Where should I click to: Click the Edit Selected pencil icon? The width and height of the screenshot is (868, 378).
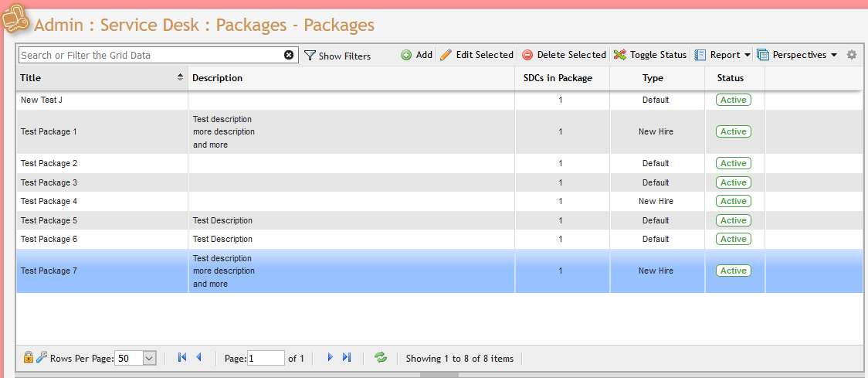coord(446,55)
